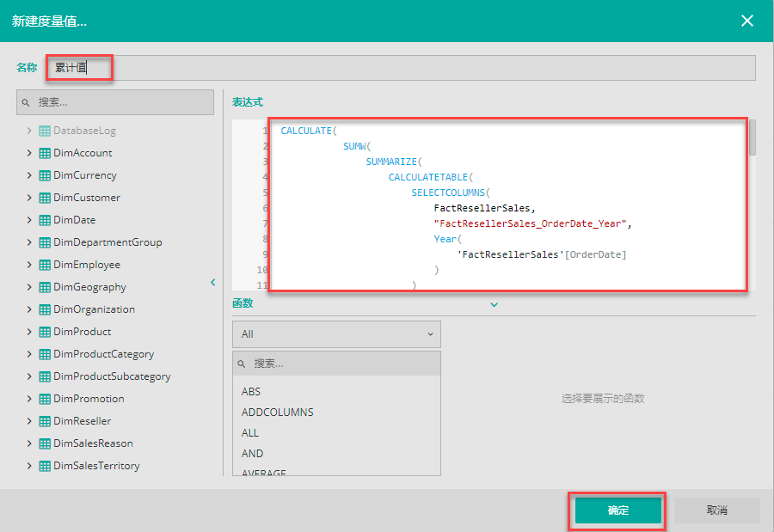
Task: Expand the DimCustomer tree node
Action: click(29, 198)
